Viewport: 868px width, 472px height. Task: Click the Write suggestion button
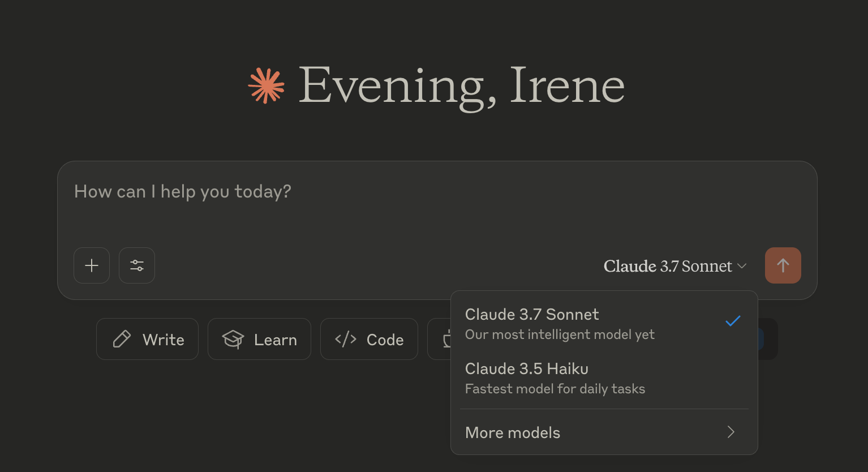[147, 340]
